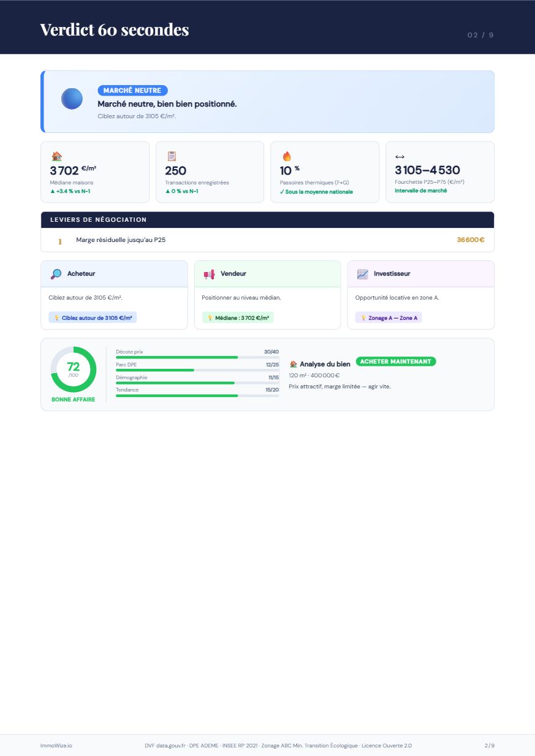Click the ACHETER MAINTENANT badge
Image resolution: width=535 pixels, height=756 pixels.
point(395,361)
